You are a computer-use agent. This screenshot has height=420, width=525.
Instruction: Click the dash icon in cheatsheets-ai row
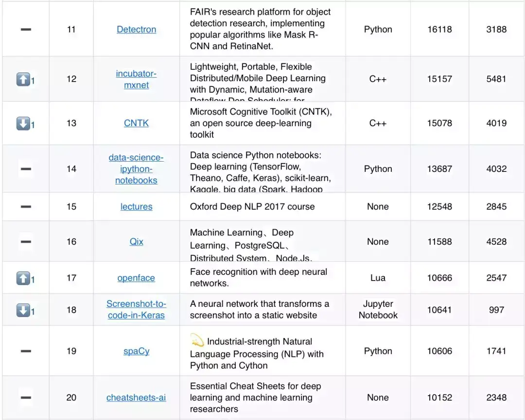(26, 398)
